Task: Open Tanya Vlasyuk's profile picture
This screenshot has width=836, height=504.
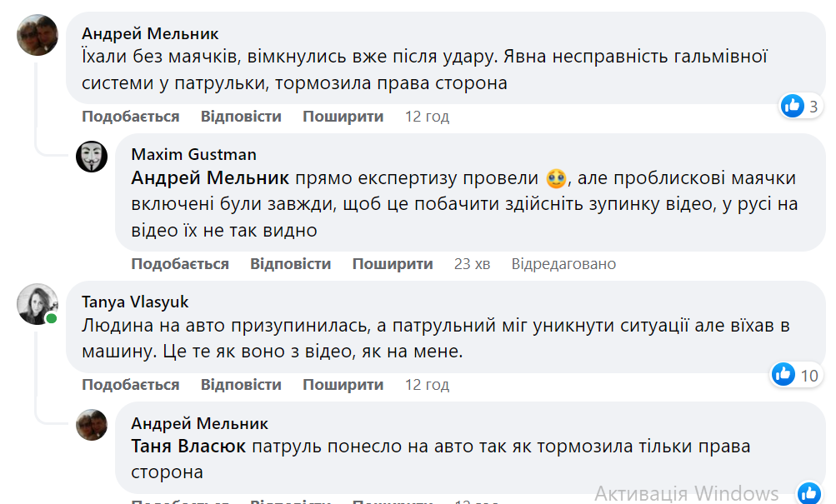Action: pyautogui.click(x=38, y=304)
